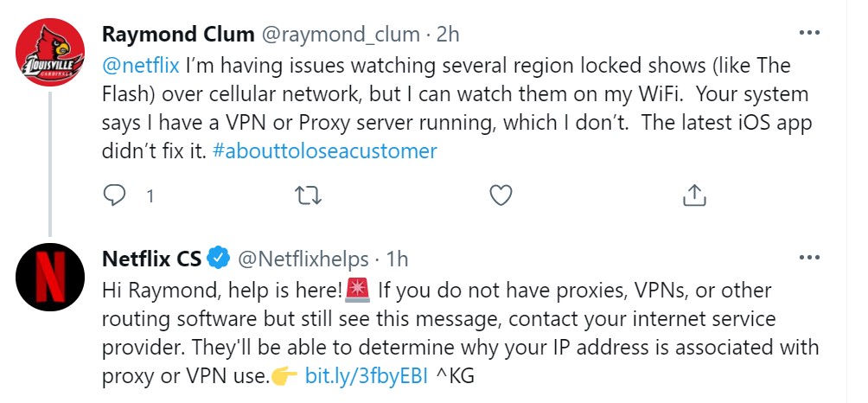The image size is (868, 403).
Task: Open Raymond Clum's profile name
Action: [178, 35]
